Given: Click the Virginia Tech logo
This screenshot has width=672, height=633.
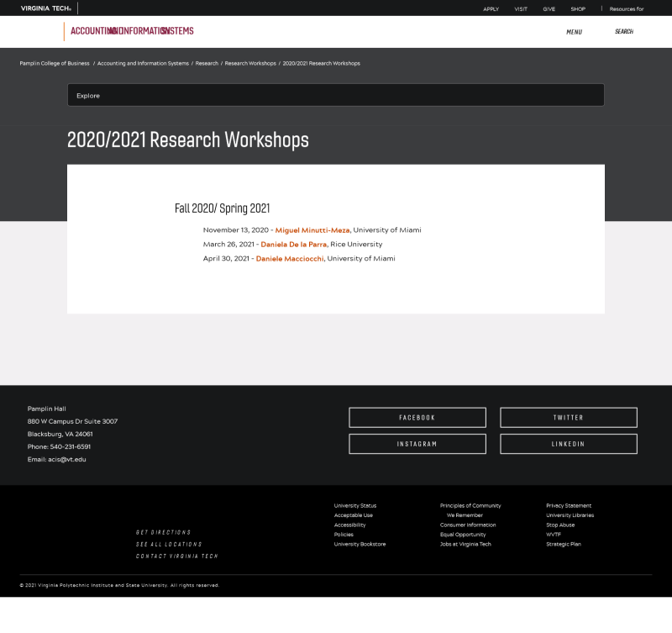Looking at the screenshot, I should pyautogui.click(x=46, y=8).
